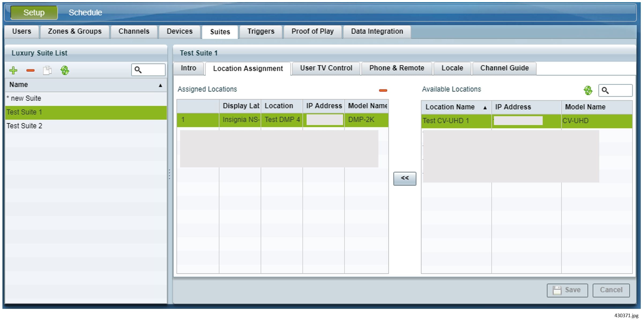The width and height of the screenshot is (644, 322).
Task: Click the Available Locations search magnifier
Action: pyautogui.click(x=605, y=91)
